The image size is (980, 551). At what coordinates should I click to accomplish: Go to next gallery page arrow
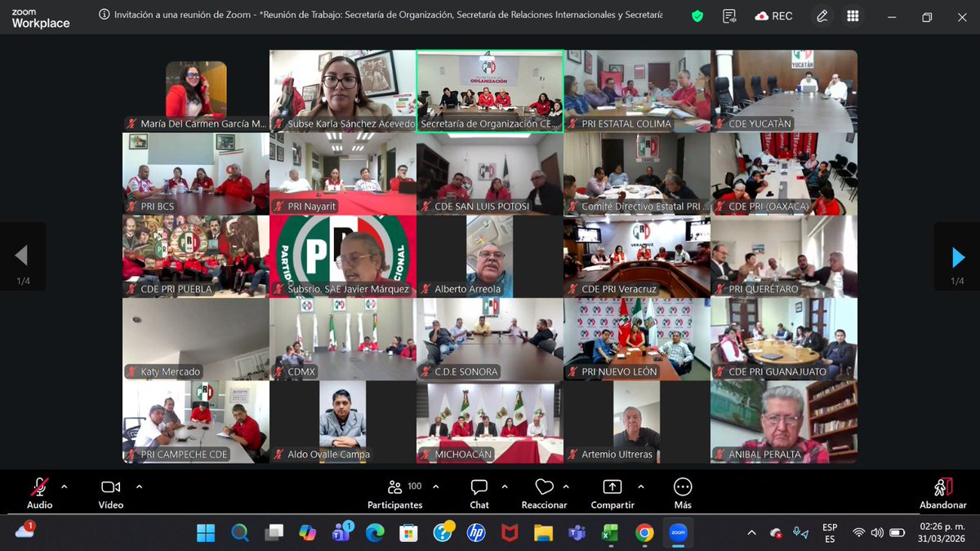click(957, 257)
